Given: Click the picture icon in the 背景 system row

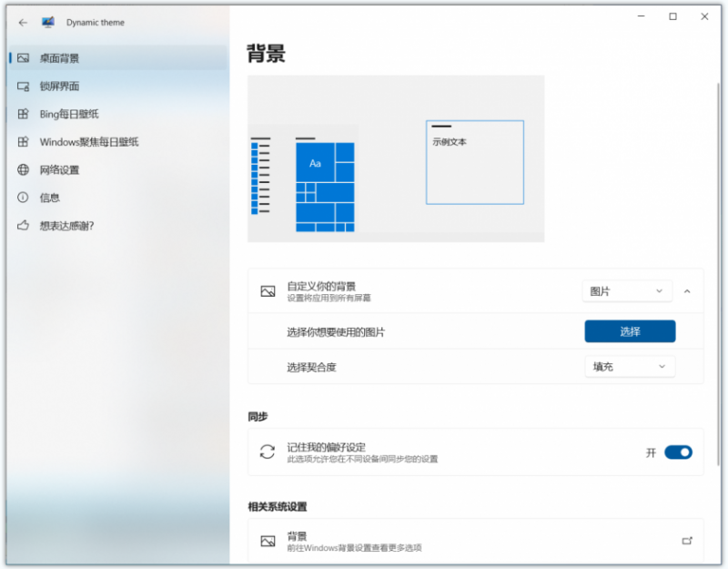Looking at the screenshot, I should tap(268, 541).
